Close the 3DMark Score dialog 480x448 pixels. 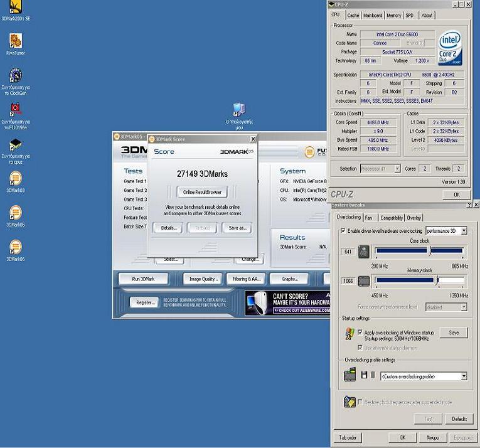253,139
